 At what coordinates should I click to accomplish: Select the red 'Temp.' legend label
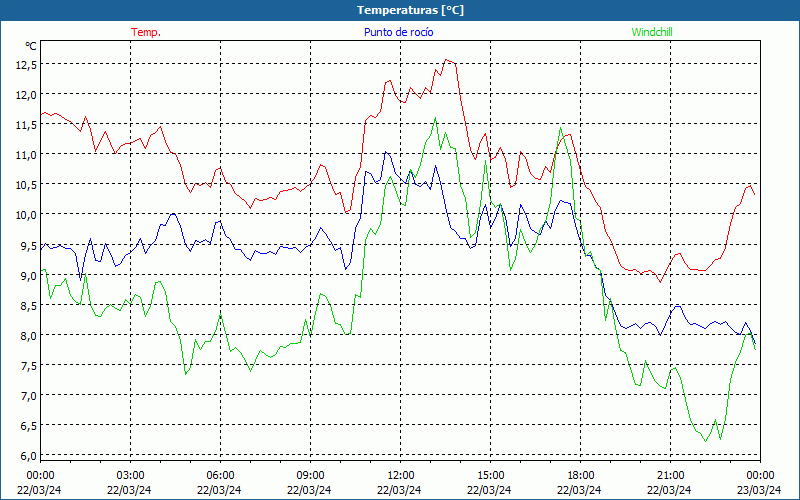(x=146, y=32)
